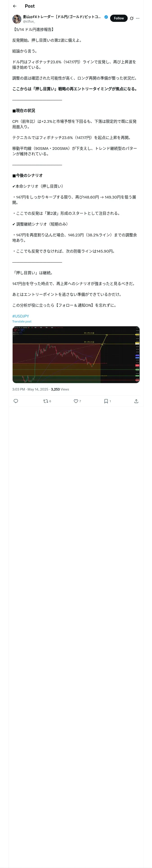Open the three-dot more options menu
Image resolution: width=152 pixels, height=868 pixels.
[138, 18]
